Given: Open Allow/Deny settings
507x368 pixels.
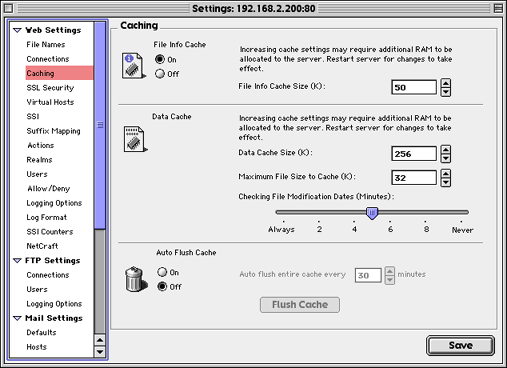Looking at the screenshot, I should click(x=49, y=188).
